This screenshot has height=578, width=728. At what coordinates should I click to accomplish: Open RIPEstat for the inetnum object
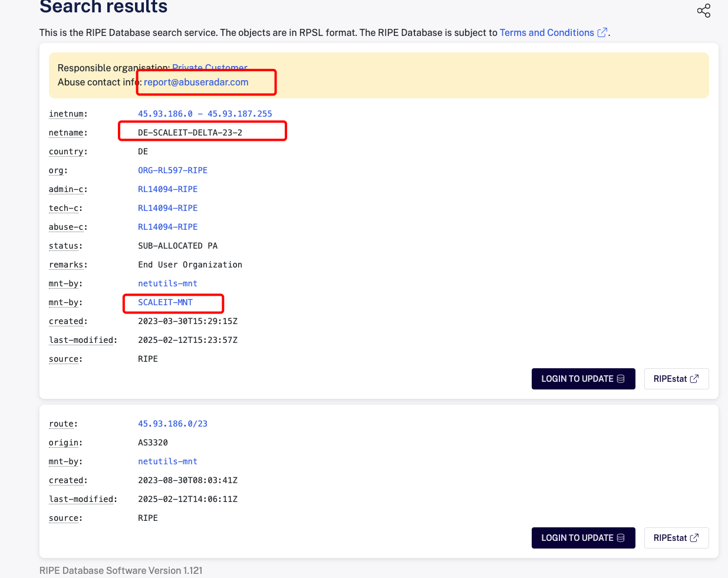(676, 379)
